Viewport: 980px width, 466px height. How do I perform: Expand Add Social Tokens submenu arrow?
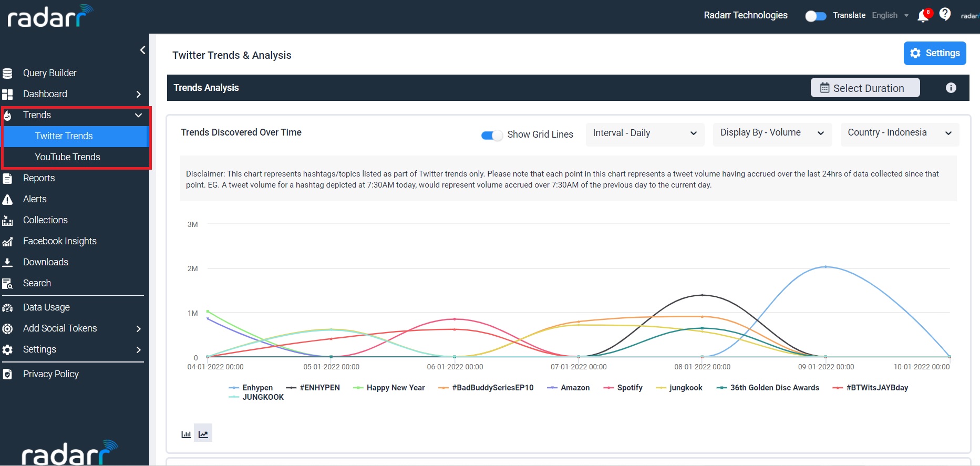click(x=139, y=328)
